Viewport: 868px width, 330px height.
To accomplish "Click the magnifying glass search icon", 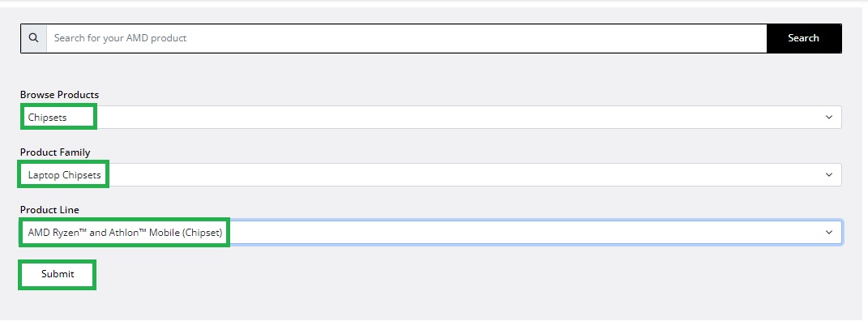I will click(x=33, y=38).
